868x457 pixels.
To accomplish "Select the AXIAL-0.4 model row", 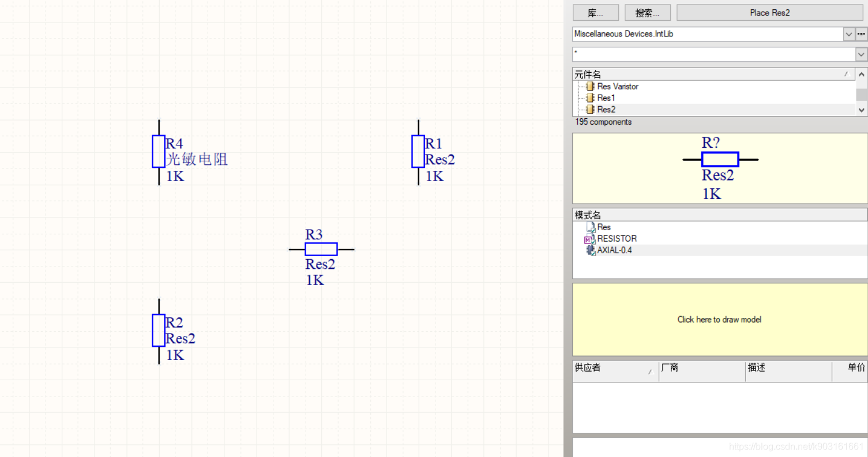I will click(720, 250).
